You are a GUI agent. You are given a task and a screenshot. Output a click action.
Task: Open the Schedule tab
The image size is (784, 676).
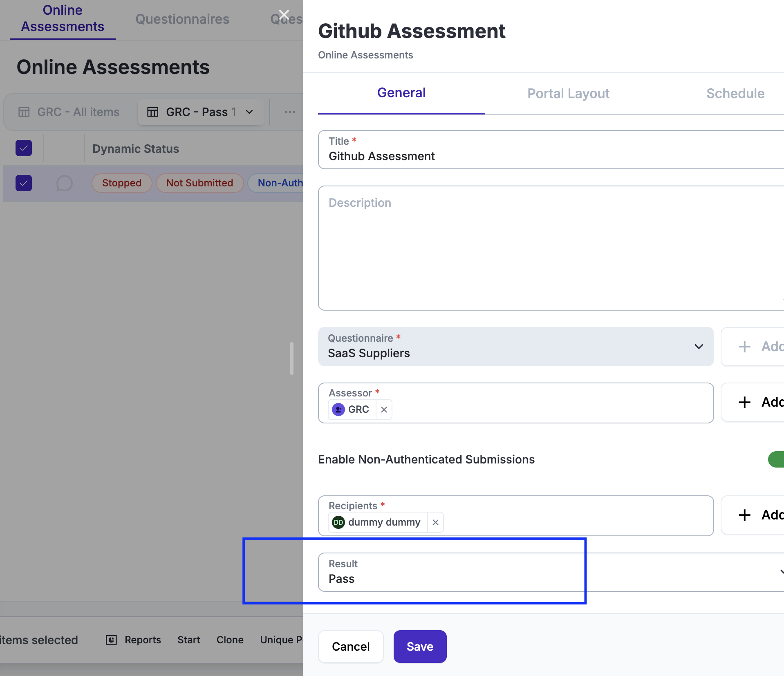coord(735,94)
